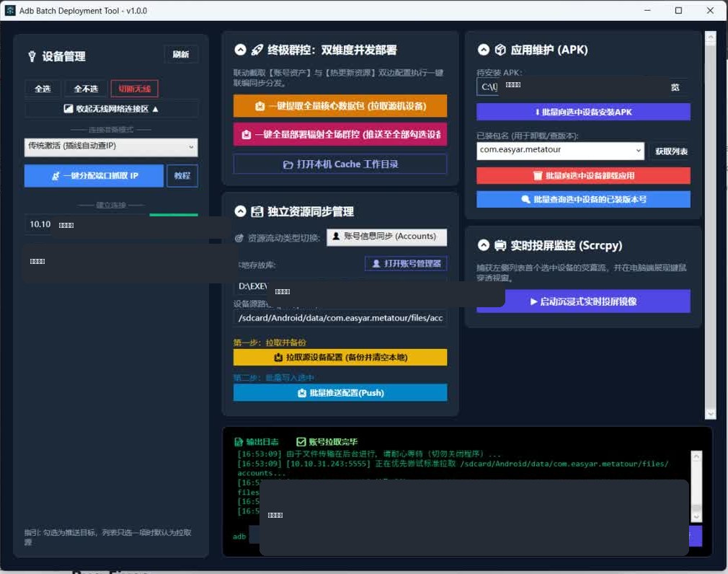Click the monitor icon beside 实时投屏监控

pos(500,245)
